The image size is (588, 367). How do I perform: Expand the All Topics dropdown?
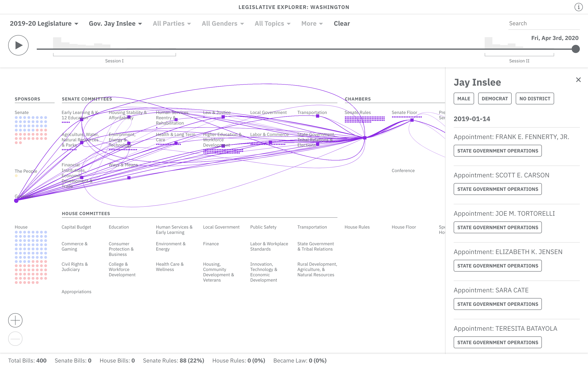(272, 23)
